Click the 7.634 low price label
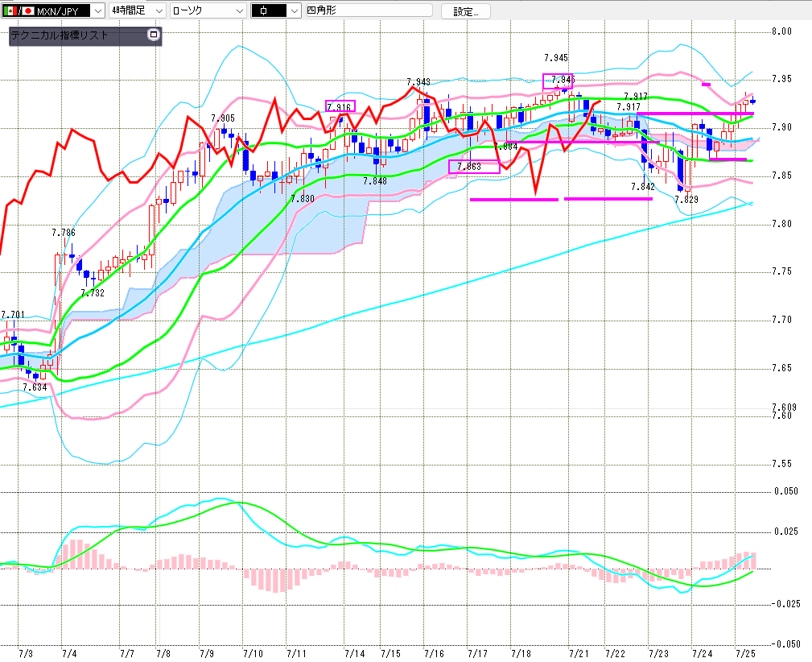The image size is (812, 662). tap(35, 387)
